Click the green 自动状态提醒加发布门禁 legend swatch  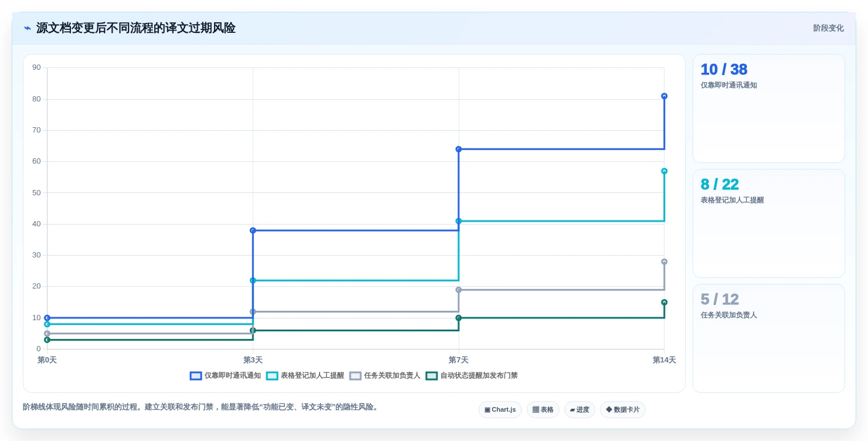click(x=432, y=376)
